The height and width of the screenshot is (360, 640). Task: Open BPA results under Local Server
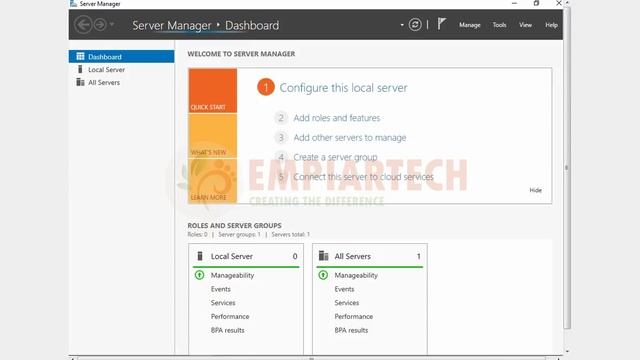point(227,330)
